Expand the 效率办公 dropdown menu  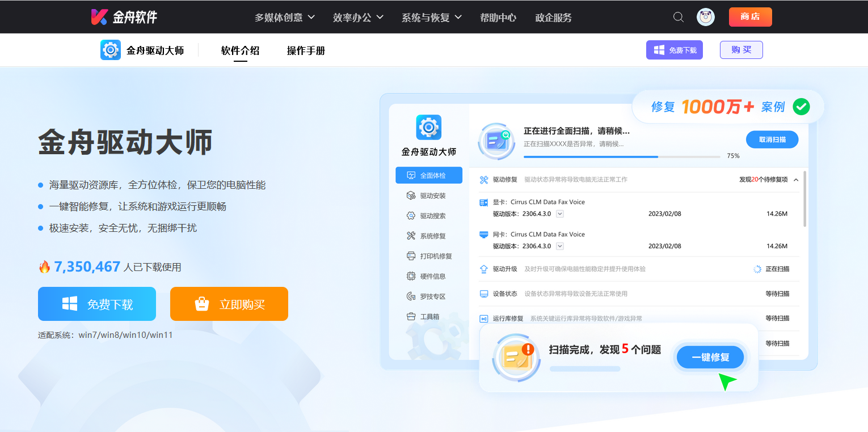tap(359, 18)
